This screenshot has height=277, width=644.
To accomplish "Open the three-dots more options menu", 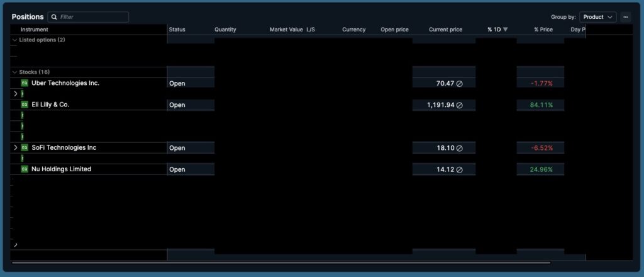I will [x=626, y=17].
